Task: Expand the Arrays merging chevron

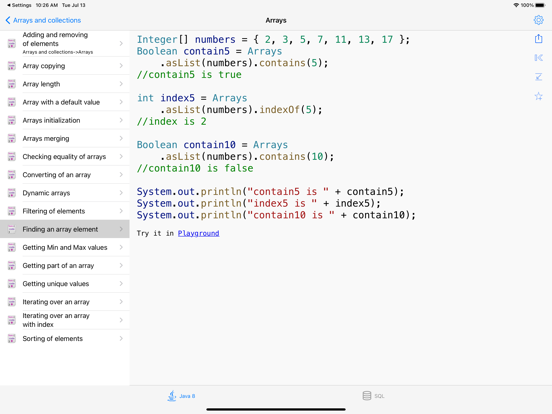Action: coord(121,138)
